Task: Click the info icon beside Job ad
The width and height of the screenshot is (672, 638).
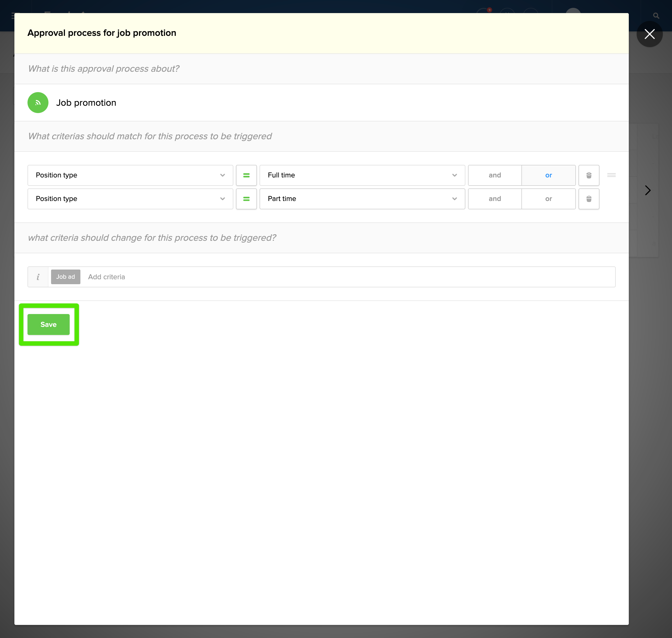Action: (38, 277)
